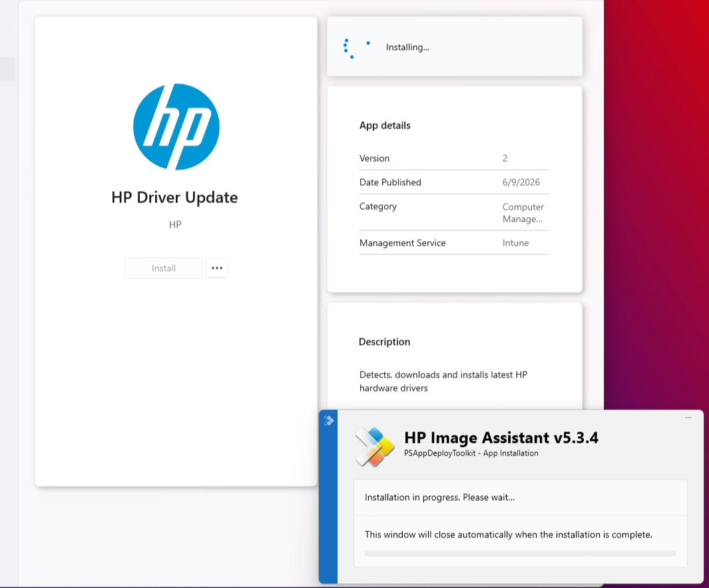
Task: Click the 'HP Image Assistant v5.3.4' dialog title
Action: [x=501, y=438]
